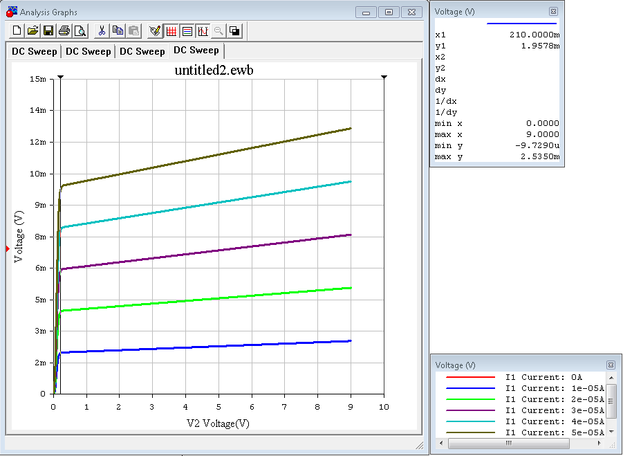Select the second DC Sweep tab
Screen dimensions: 623x456
(86, 51)
